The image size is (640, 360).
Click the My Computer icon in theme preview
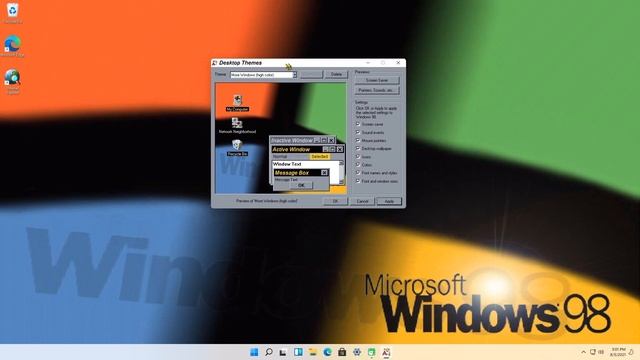click(x=237, y=103)
